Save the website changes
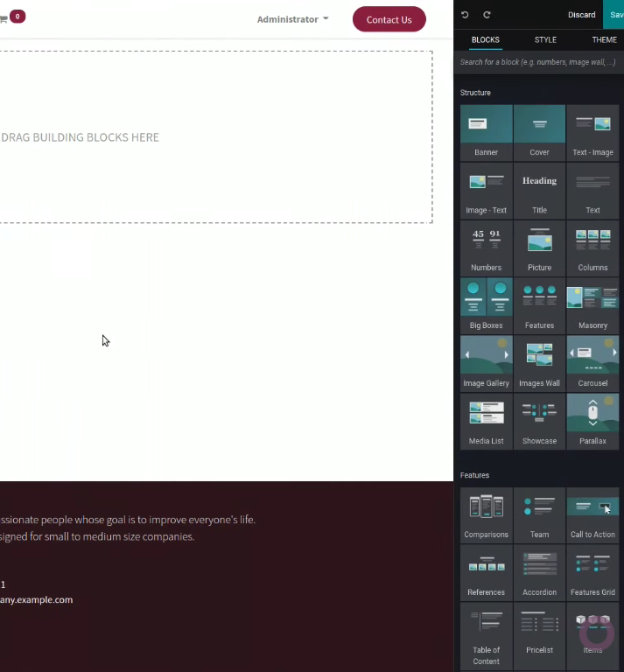Image resolution: width=624 pixels, height=672 pixels. [x=613, y=15]
